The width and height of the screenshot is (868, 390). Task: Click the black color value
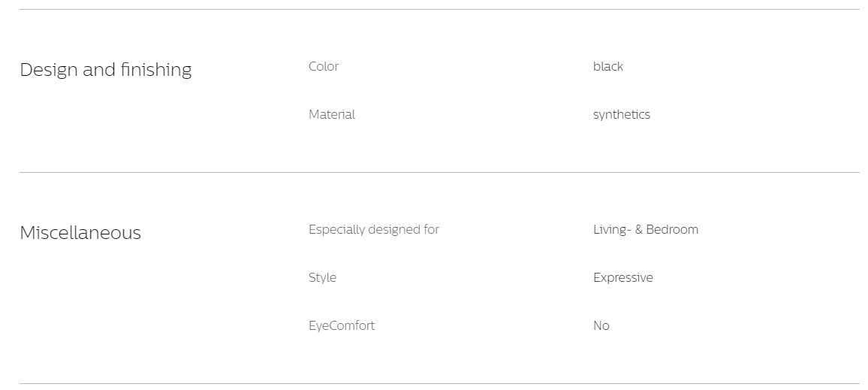click(607, 66)
